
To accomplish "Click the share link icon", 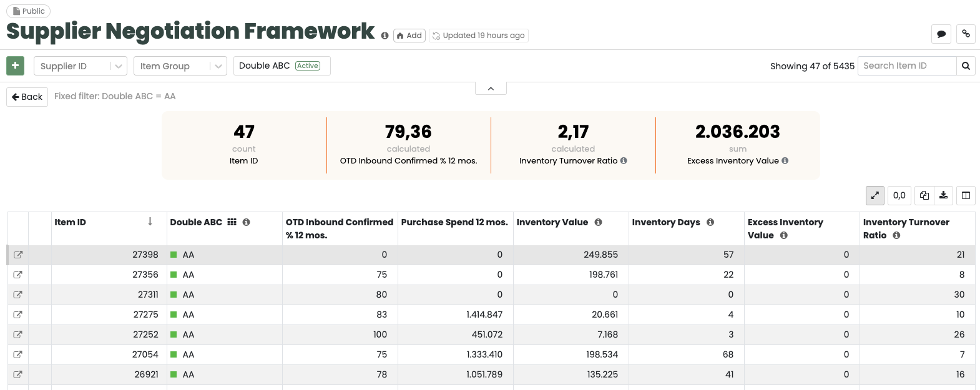I will 966,34.
